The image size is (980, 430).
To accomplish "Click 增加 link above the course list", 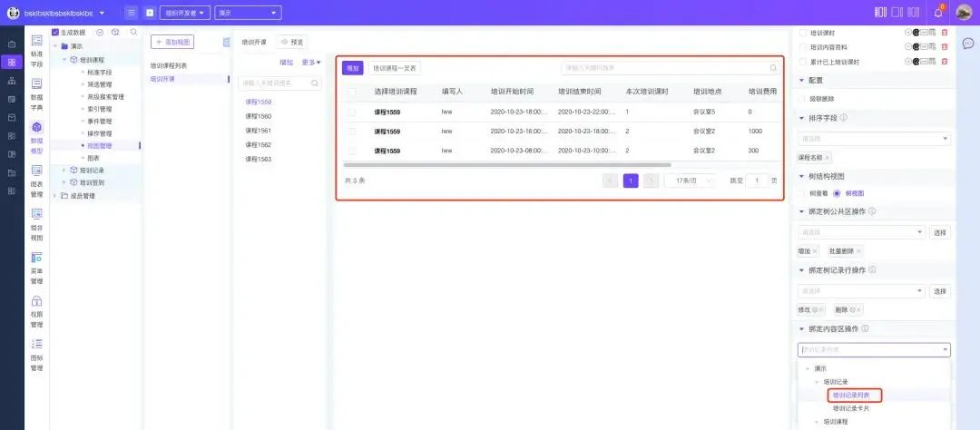I will pos(286,63).
